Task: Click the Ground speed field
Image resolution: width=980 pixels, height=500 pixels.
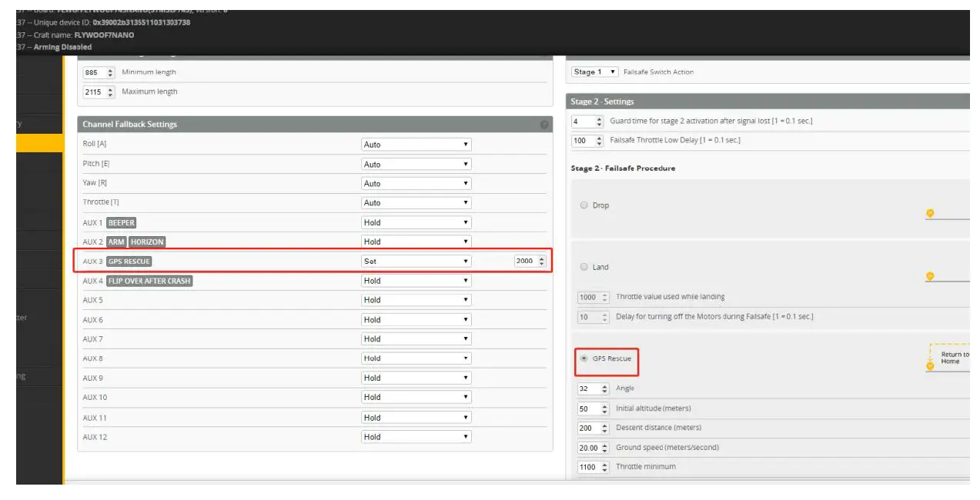Action: point(593,447)
